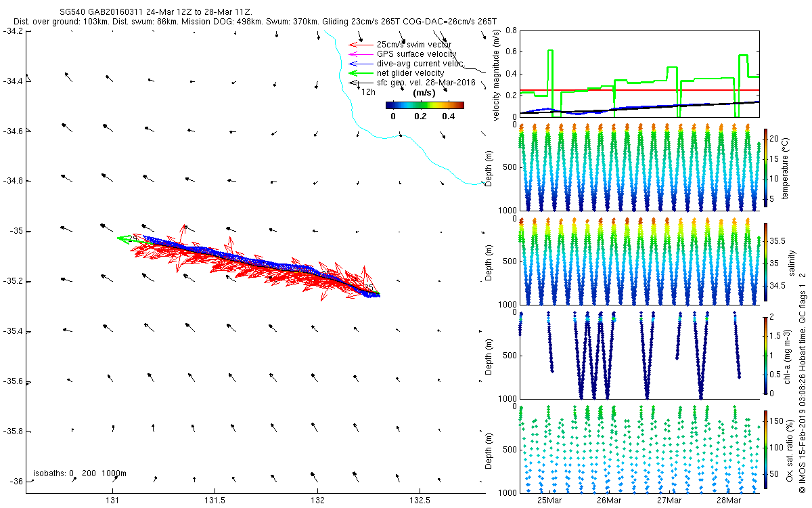Click the red horizontal line in velocity plot

pos(639,89)
